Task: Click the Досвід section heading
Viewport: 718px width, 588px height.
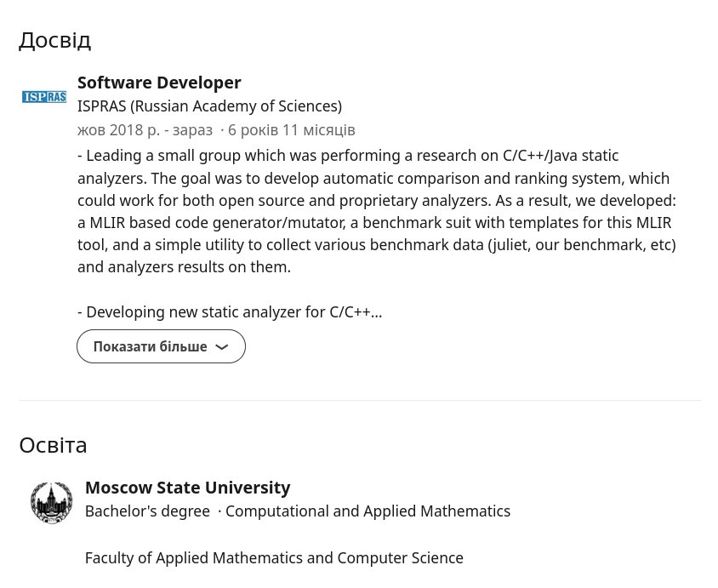Action: coord(54,40)
